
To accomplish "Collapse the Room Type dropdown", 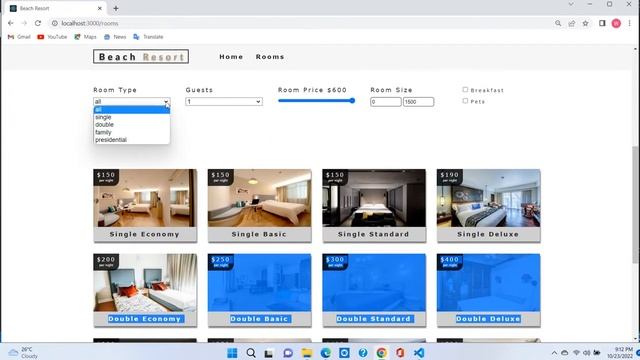I will pyautogui.click(x=131, y=101).
